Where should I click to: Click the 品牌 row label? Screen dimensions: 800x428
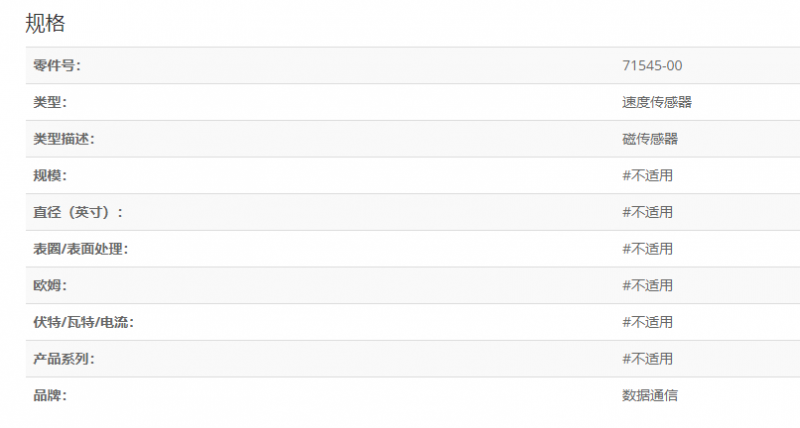point(50,396)
